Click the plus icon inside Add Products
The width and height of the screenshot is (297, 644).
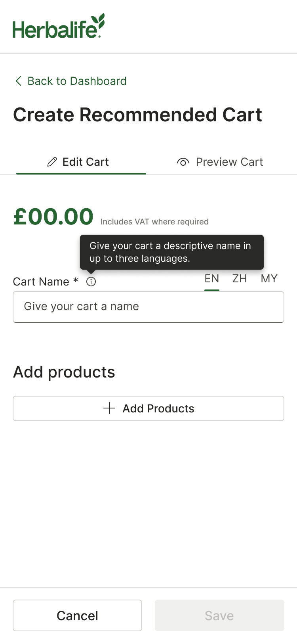click(109, 408)
